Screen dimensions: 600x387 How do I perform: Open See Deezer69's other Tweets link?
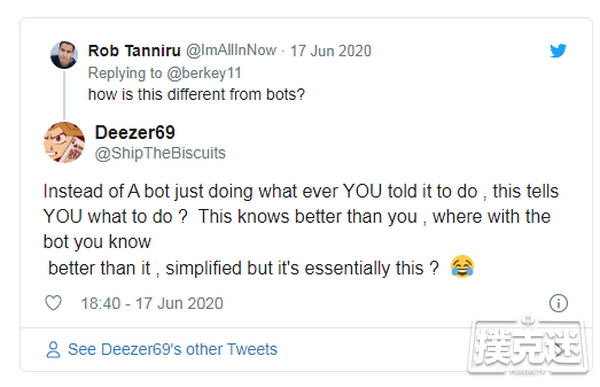pos(173,349)
